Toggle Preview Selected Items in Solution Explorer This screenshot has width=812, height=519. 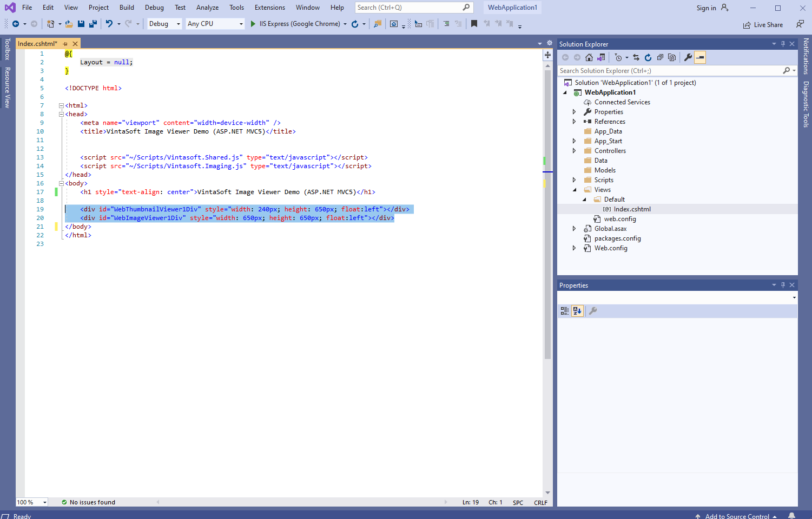coord(700,57)
